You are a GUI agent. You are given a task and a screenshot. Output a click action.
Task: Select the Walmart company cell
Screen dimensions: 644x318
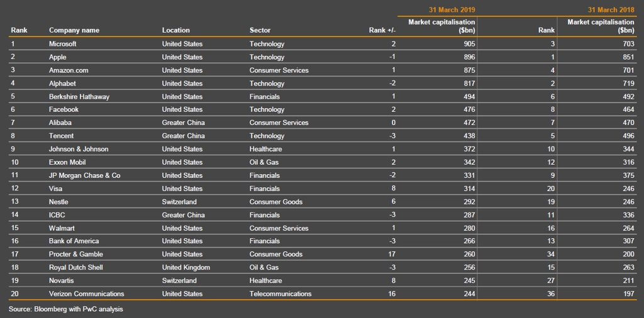pos(62,228)
